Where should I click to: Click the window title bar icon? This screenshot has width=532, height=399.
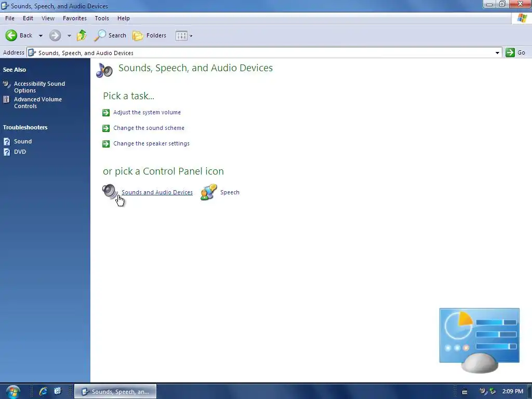click(x=5, y=6)
